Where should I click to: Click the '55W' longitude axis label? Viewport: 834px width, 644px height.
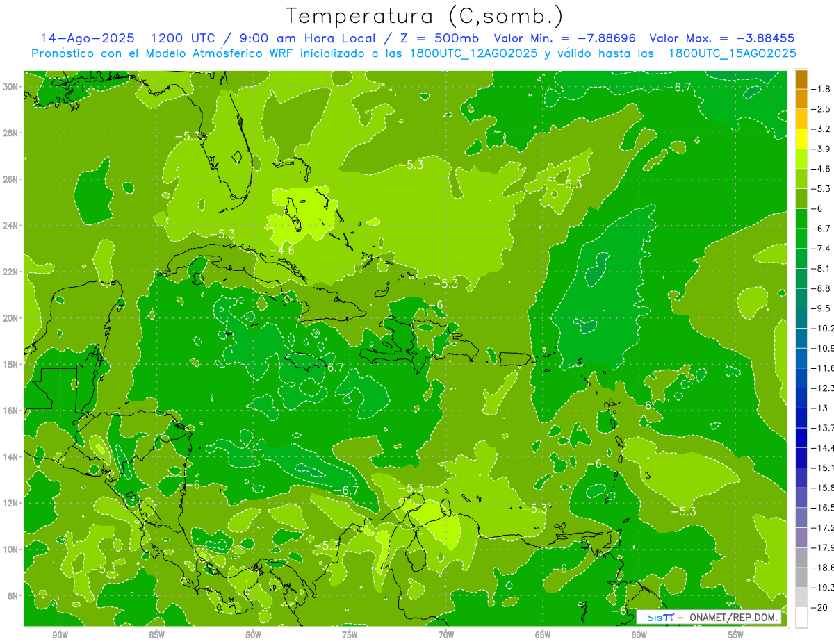736,635
